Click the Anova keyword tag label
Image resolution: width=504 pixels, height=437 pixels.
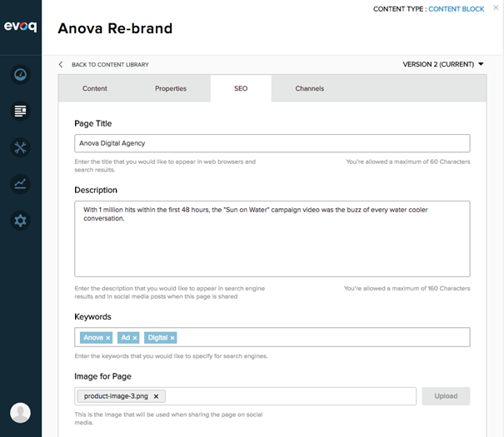93,338
